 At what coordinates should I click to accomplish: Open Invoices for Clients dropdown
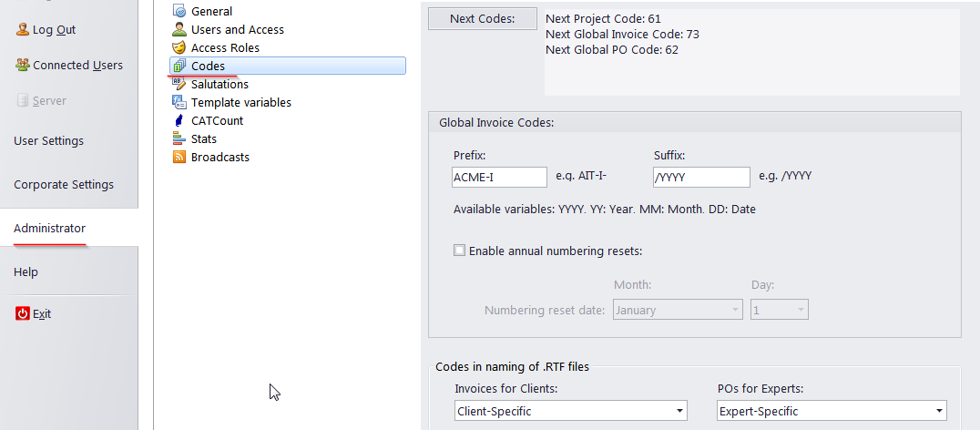coord(571,411)
